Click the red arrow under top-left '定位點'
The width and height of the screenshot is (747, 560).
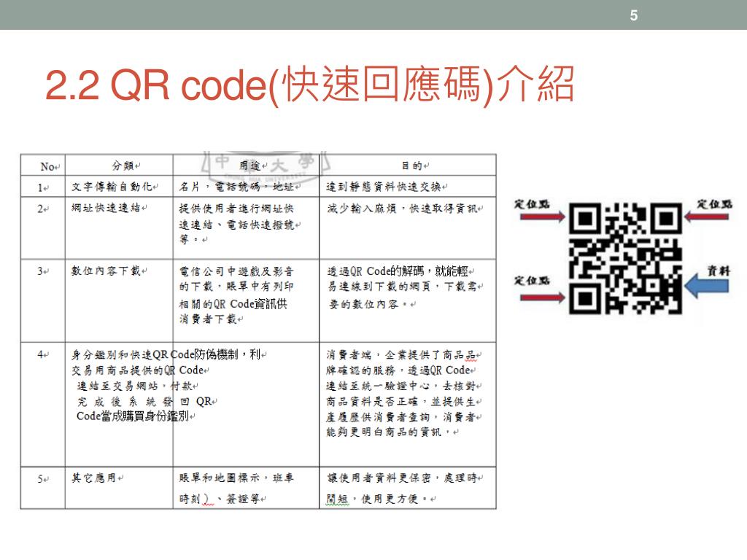[542, 217]
